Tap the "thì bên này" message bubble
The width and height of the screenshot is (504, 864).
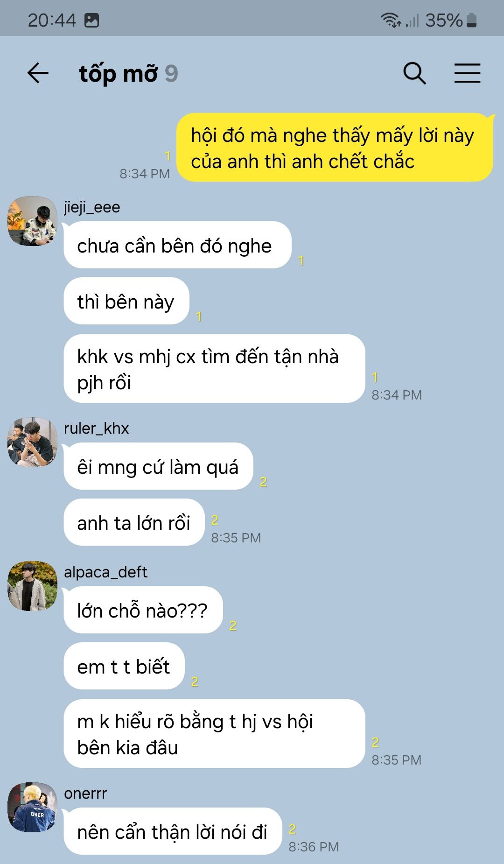pos(126,301)
